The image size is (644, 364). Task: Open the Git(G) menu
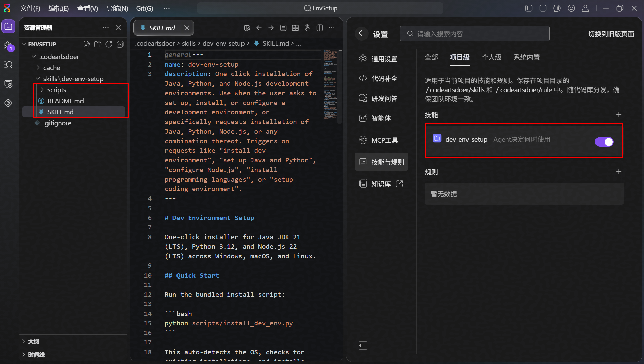144,8
